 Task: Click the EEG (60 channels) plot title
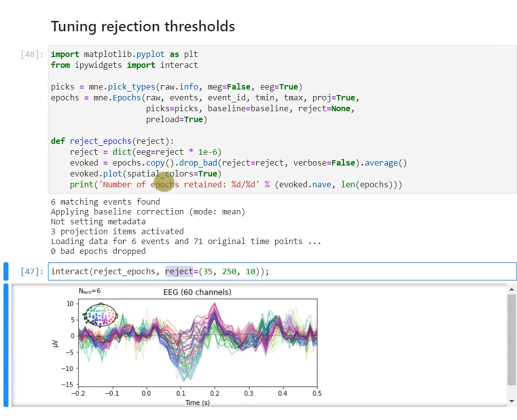[x=197, y=291]
